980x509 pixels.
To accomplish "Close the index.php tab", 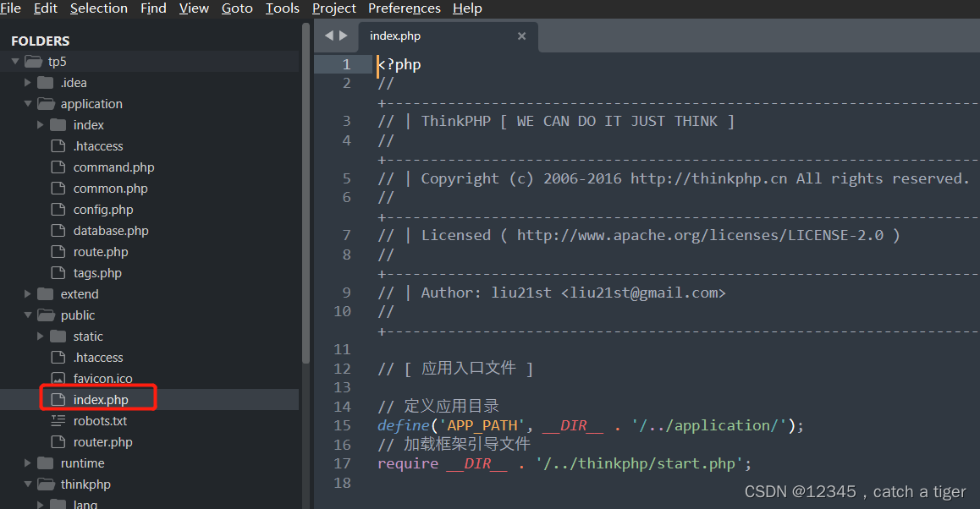I will tap(522, 36).
